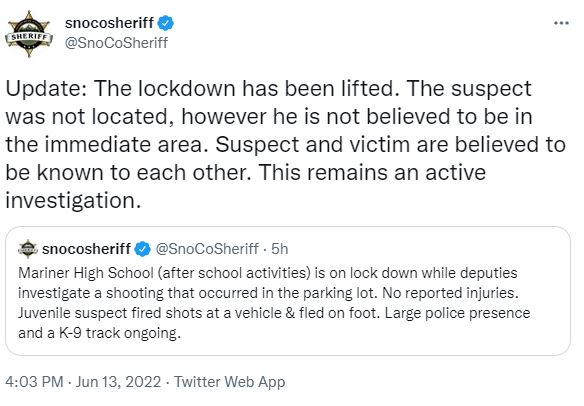Click the main tweet update text

[285, 145]
